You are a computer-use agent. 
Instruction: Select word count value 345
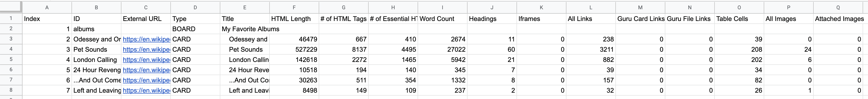pyautogui.click(x=442, y=70)
